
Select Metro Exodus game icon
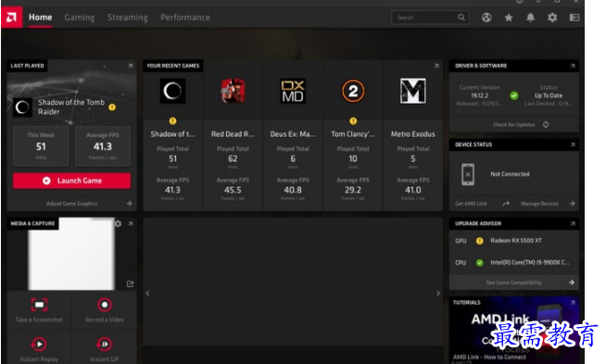413,91
